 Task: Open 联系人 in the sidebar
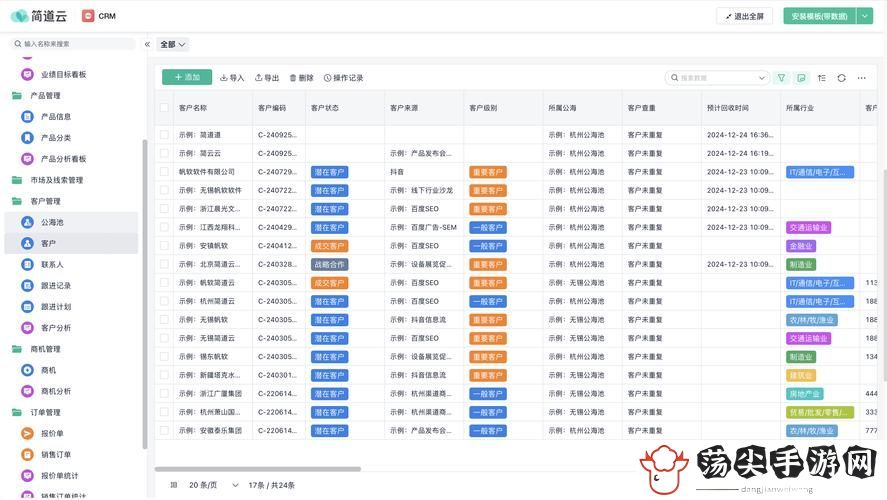coord(52,264)
